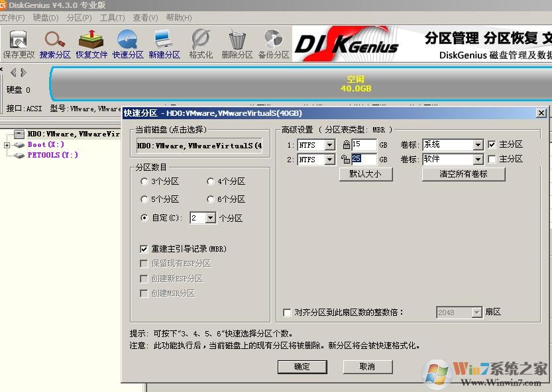Open the 工具(T) menu
This screenshot has height=392, width=552.
[112, 18]
